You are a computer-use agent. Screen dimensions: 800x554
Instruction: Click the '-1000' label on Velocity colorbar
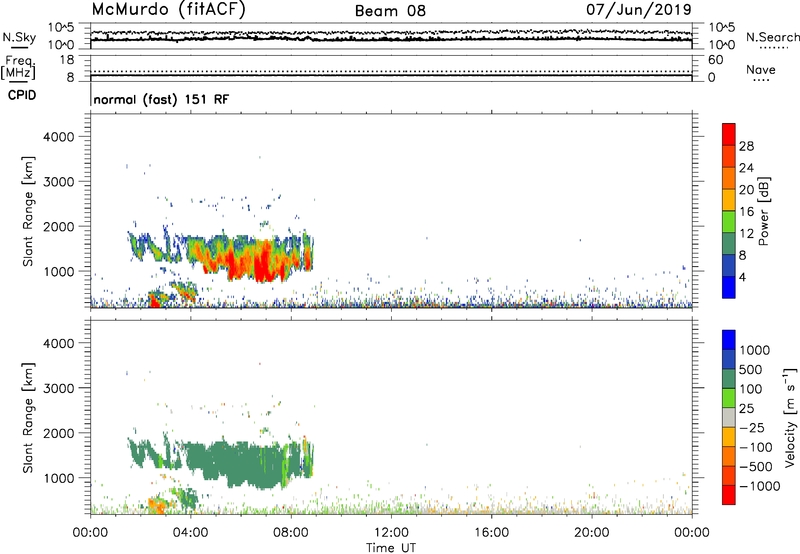point(759,486)
